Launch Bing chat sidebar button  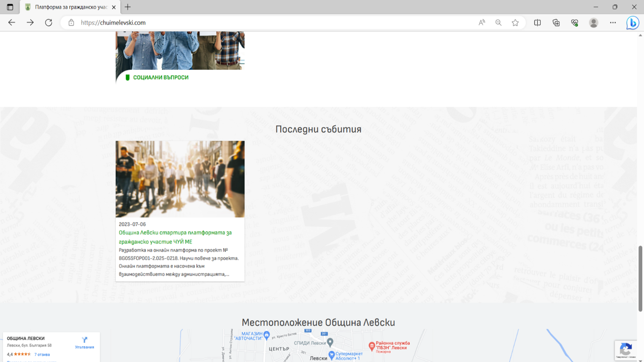(x=632, y=22)
